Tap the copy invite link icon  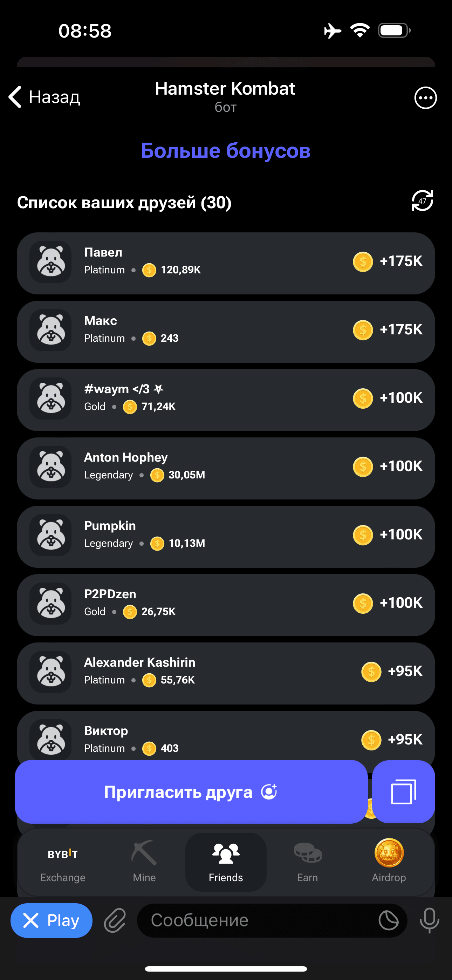(403, 792)
